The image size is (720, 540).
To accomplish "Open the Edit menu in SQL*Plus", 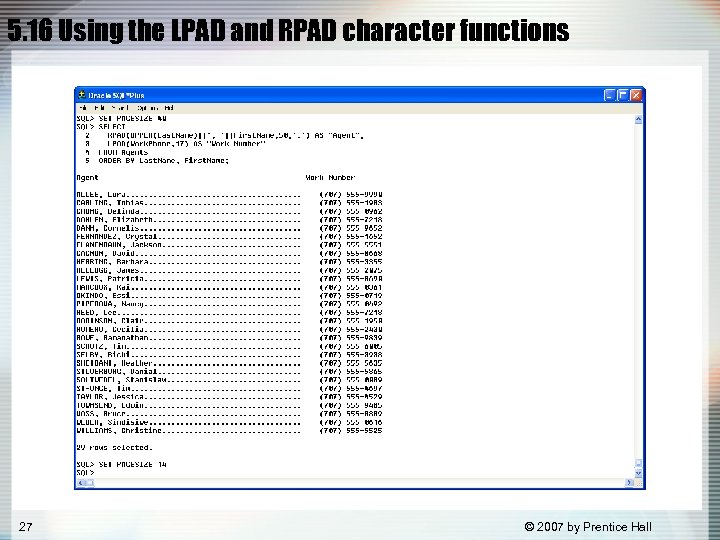I will tap(99, 108).
